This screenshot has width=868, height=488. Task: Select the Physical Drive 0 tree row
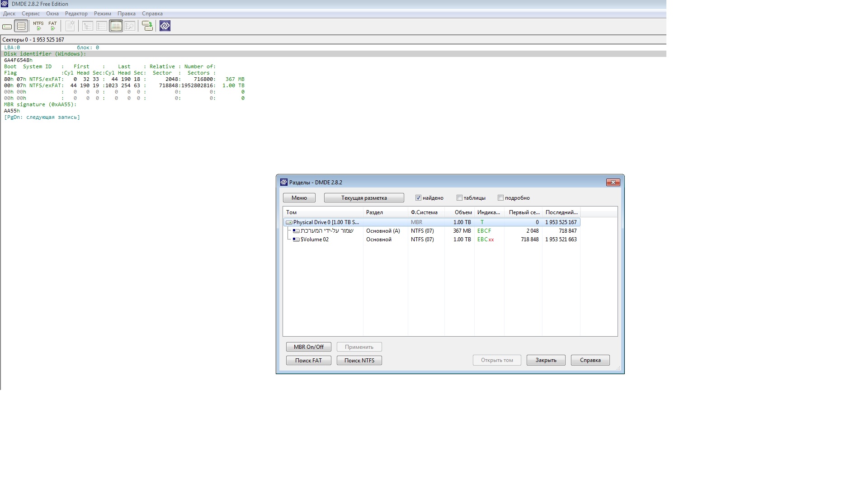click(325, 222)
